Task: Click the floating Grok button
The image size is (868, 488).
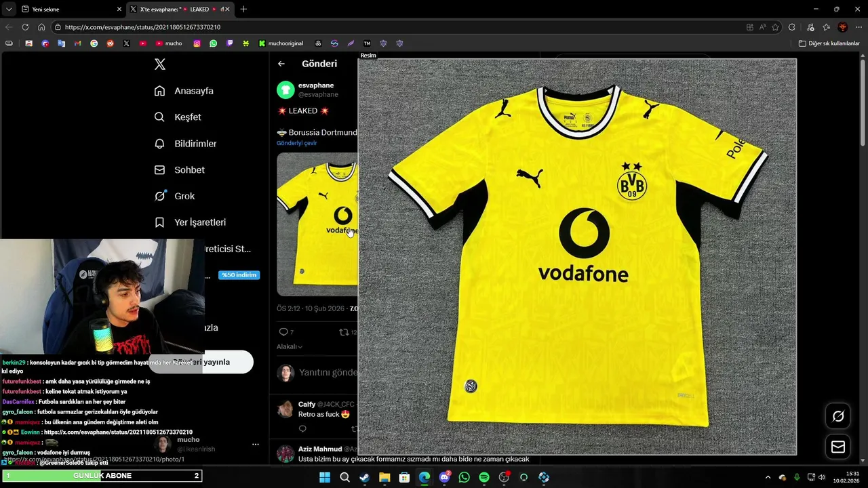Action: tap(838, 416)
